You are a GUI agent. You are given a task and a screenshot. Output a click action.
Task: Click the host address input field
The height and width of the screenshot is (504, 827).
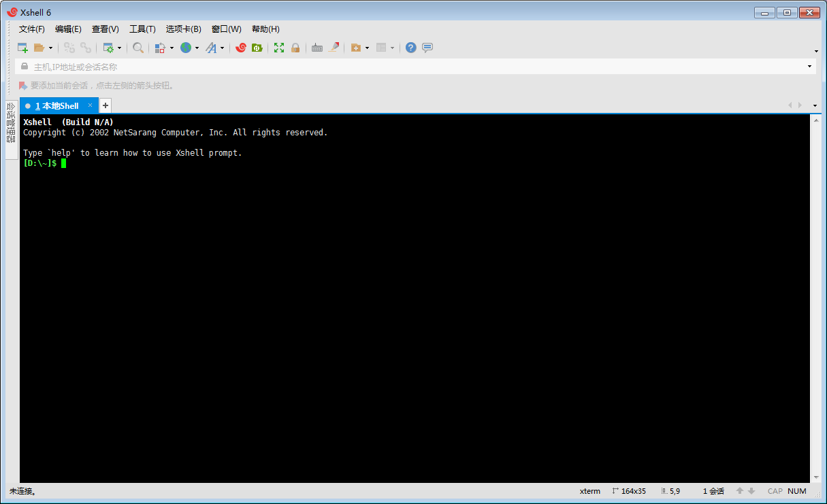(415, 67)
